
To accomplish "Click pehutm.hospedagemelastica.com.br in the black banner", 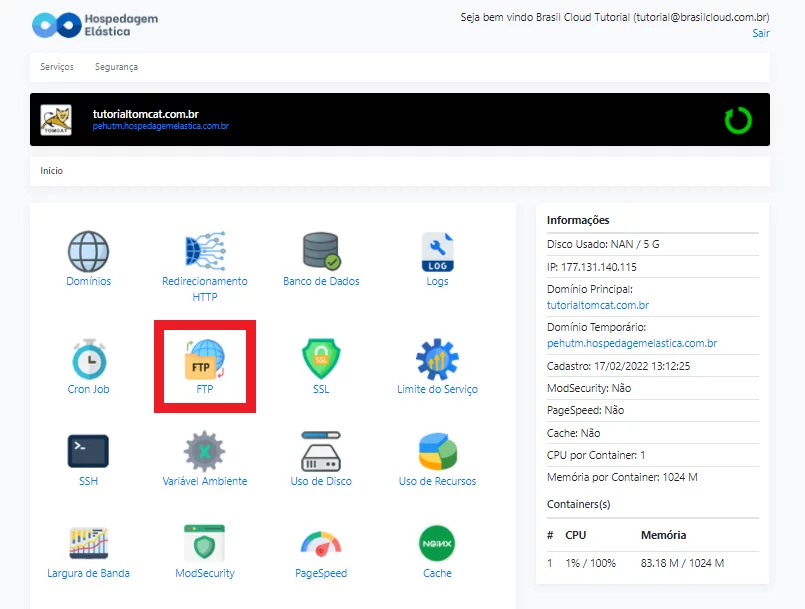I will click(x=161, y=126).
